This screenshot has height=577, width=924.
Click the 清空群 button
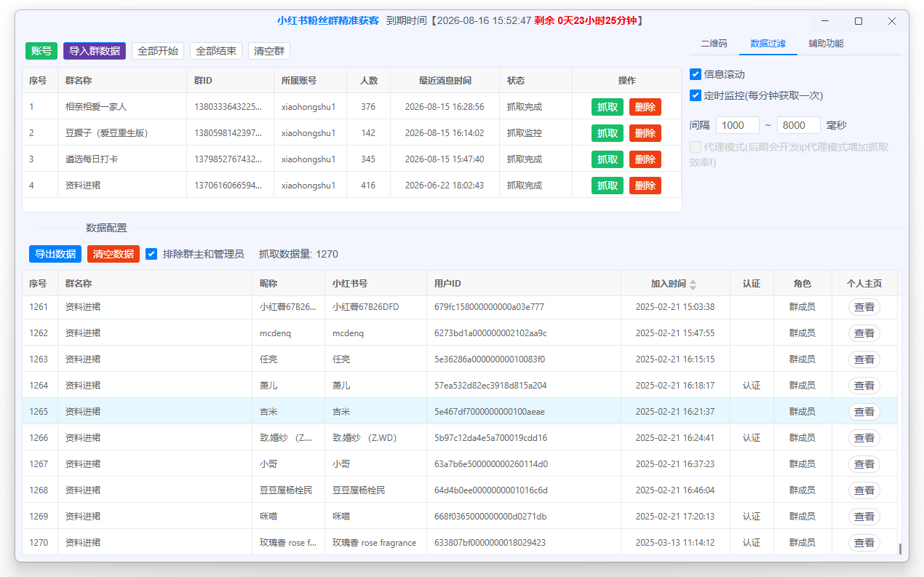(269, 51)
